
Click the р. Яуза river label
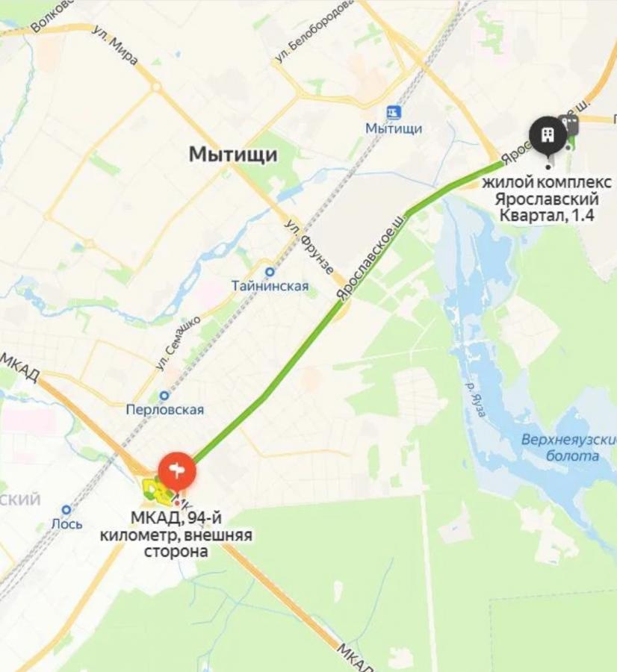476,399
